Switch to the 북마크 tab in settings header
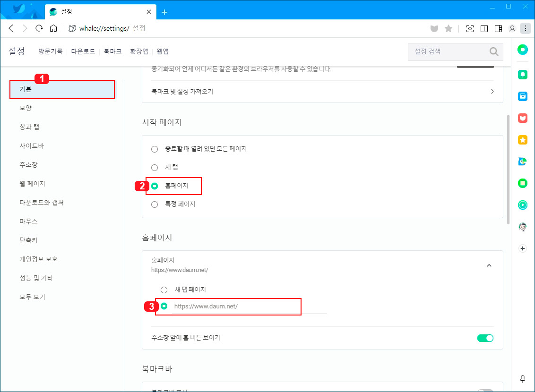The image size is (535, 392). coord(112,51)
